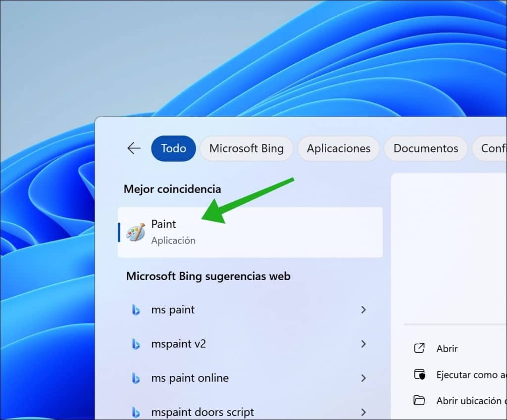Click Ejecutar como administrador
Viewport: 507px width, 420px height.
point(470,374)
